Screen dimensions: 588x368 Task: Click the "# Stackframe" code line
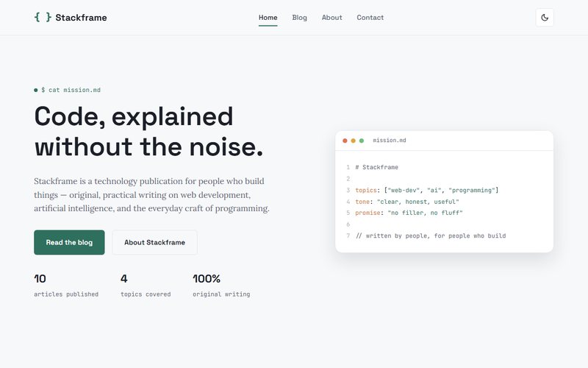376,167
